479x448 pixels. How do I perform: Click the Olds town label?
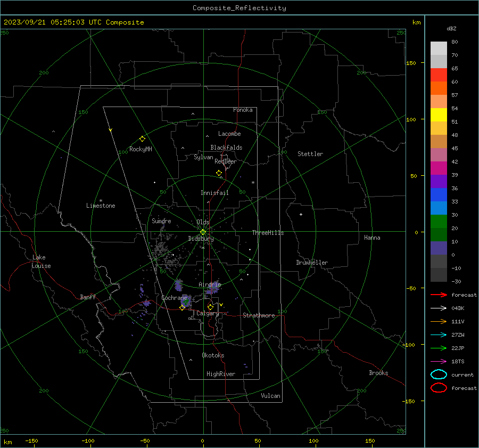point(203,222)
